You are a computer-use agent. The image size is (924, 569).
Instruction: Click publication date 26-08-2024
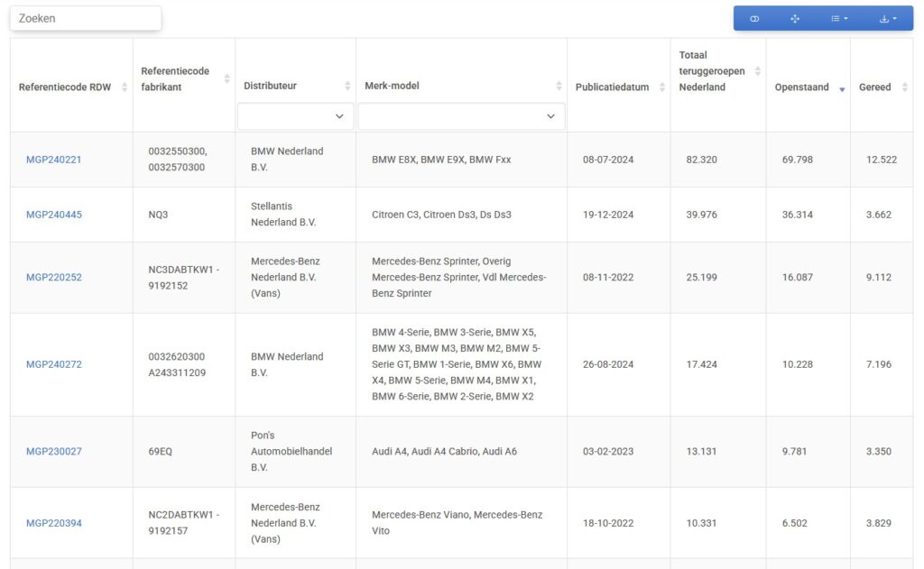(x=608, y=364)
